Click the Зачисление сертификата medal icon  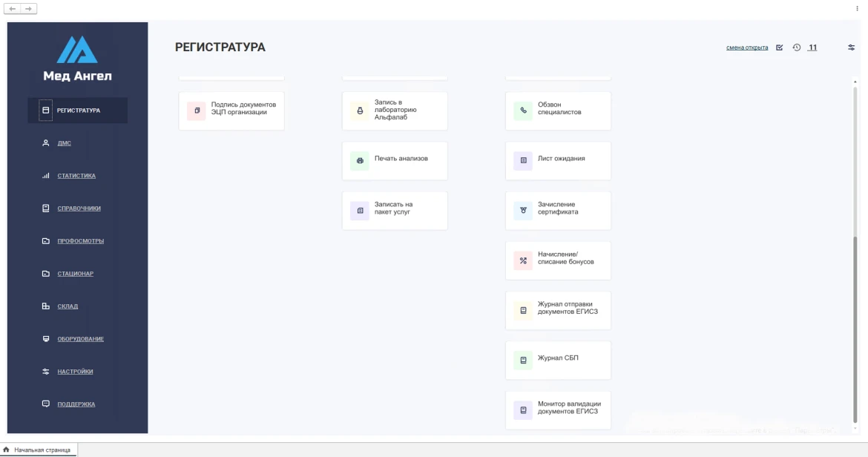click(523, 210)
